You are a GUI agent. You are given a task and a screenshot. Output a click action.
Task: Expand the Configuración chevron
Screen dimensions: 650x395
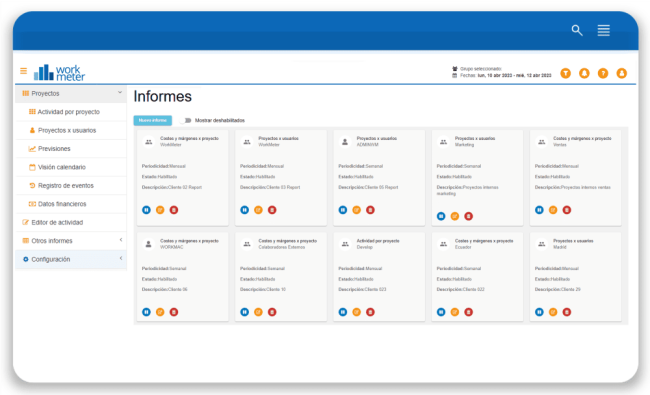coord(121,258)
